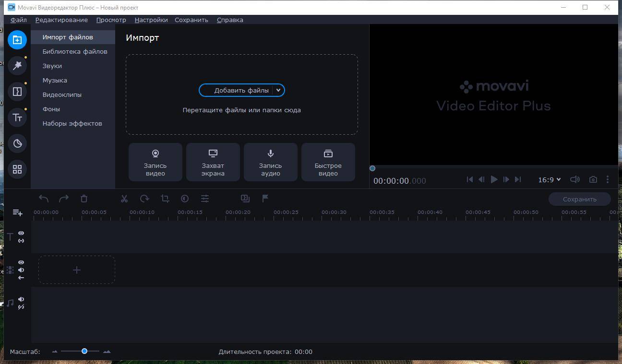Select Фоны category

pyautogui.click(x=73, y=109)
